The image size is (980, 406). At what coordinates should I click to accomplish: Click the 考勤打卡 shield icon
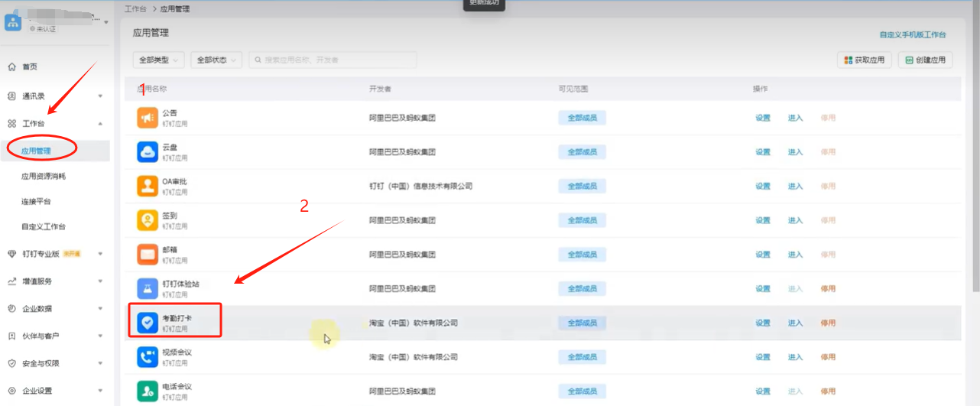147,323
